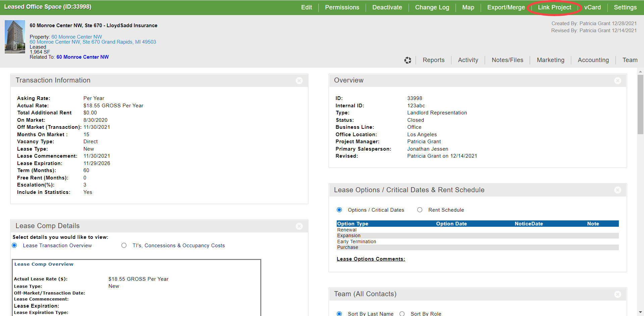This screenshot has height=316, width=644.
Task: Close the Lease Comp Details panel
Action: [x=299, y=226]
